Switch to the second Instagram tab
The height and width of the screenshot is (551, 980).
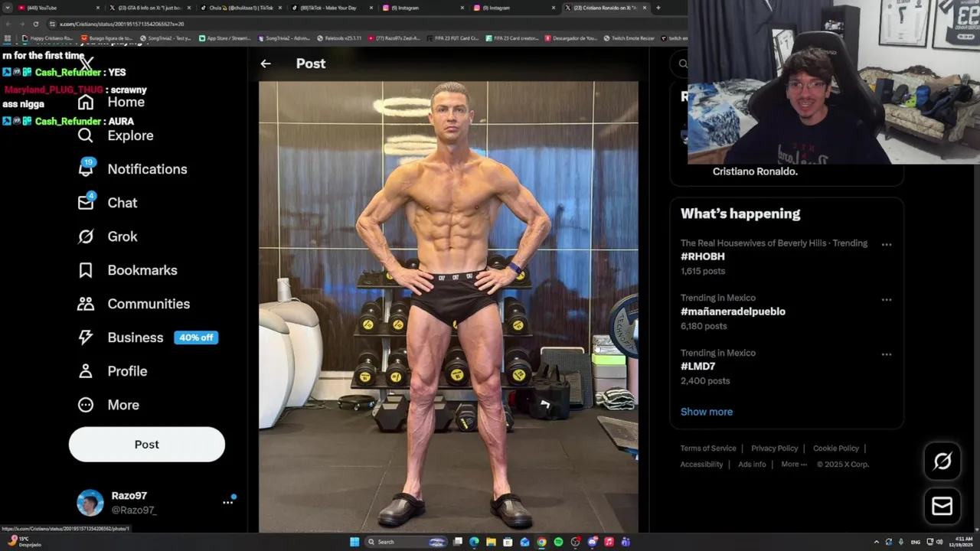click(x=513, y=8)
